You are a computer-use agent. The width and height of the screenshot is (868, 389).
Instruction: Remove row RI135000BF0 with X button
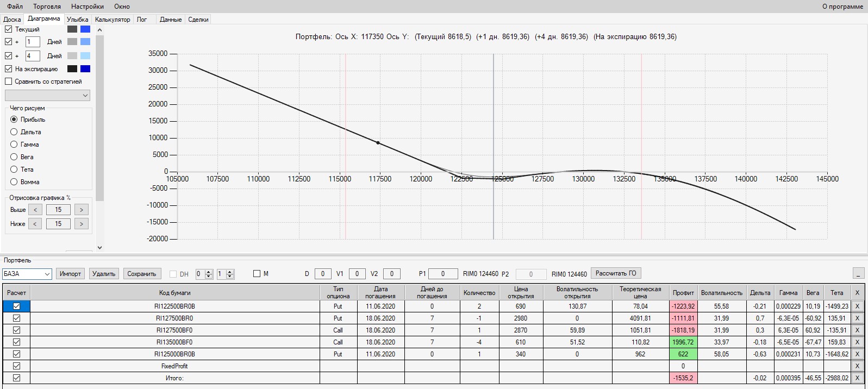(x=858, y=342)
